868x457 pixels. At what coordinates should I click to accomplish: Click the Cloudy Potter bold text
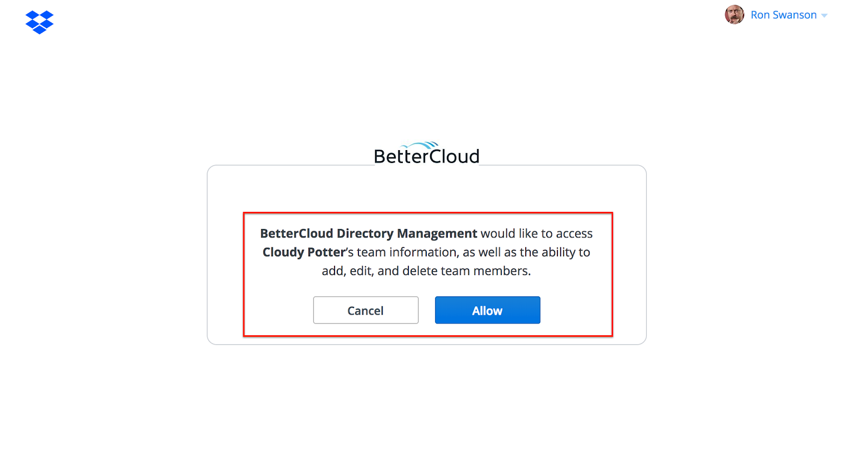[302, 252]
